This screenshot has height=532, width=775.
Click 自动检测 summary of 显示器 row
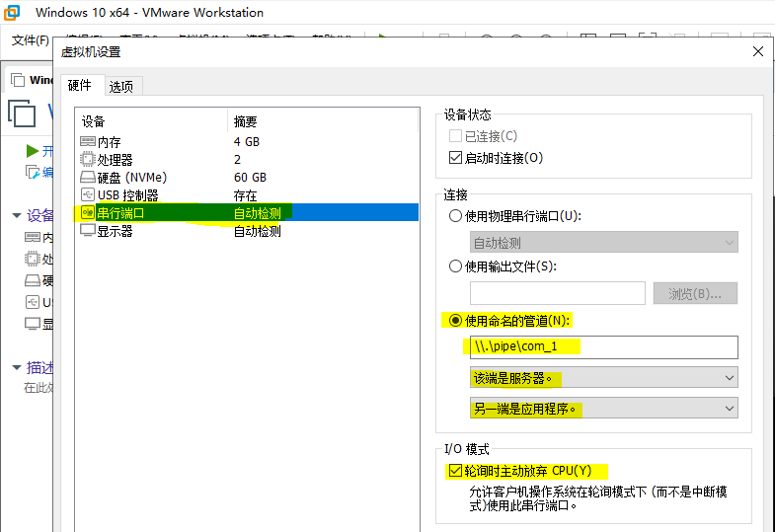click(x=258, y=231)
